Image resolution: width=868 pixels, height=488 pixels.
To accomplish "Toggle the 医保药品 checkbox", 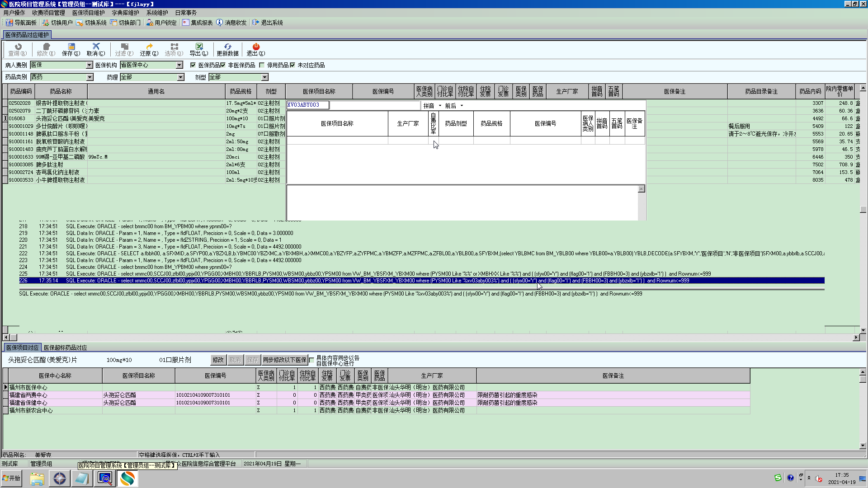I will point(193,65).
